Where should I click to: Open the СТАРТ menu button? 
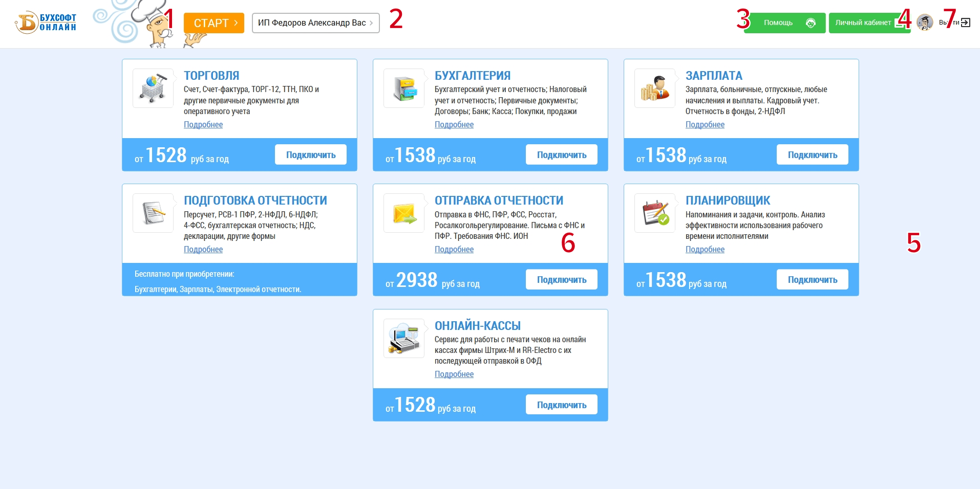(214, 23)
